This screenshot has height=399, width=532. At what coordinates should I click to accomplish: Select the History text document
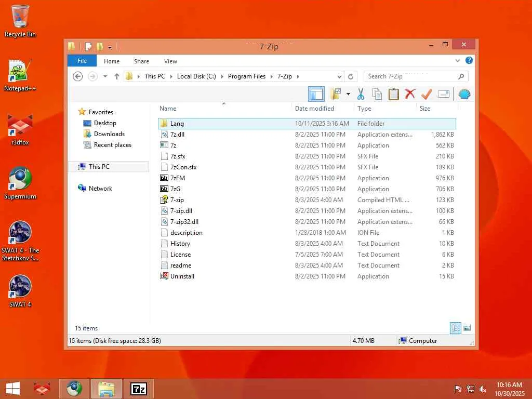tap(307, 243)
